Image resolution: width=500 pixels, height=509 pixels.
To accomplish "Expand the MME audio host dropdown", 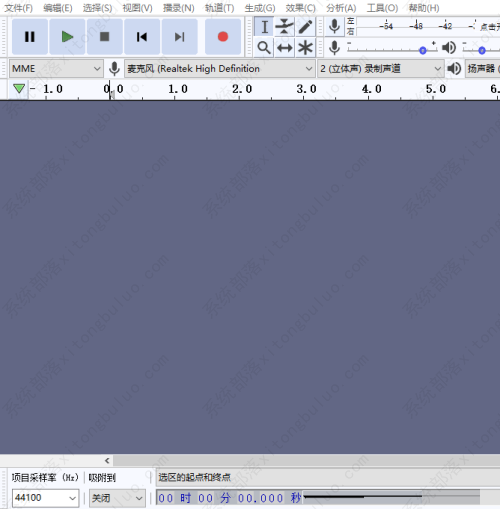I will coord(56,69).
